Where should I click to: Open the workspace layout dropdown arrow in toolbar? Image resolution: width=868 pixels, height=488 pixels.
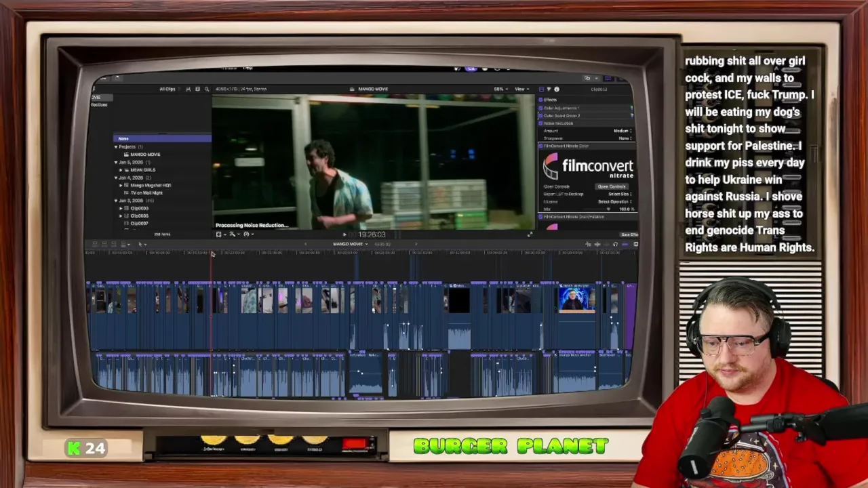(x=596, y=78)
